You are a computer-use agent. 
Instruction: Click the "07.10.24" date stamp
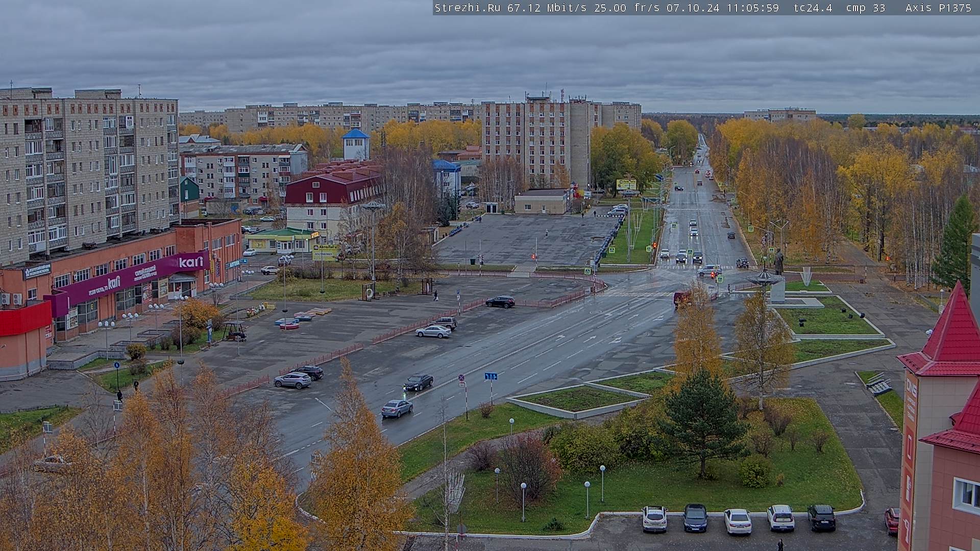[693, 8]
